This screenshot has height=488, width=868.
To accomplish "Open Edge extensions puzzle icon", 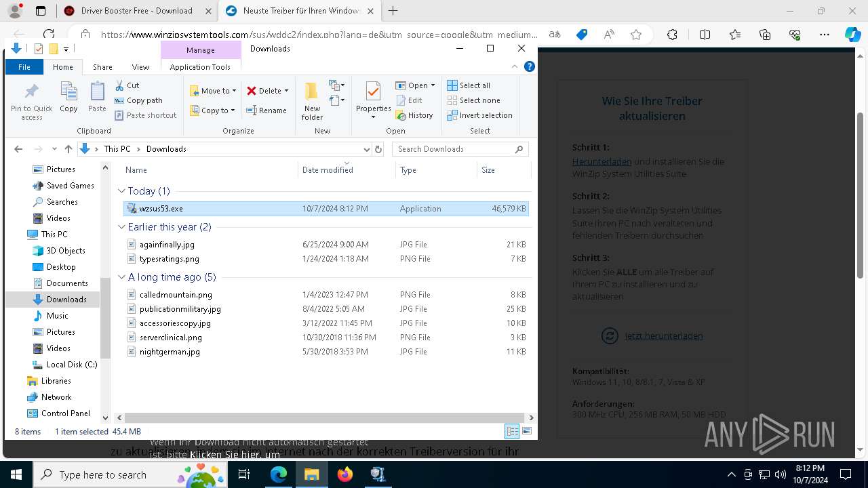I will pyautogui.click(x=672, y=35).
